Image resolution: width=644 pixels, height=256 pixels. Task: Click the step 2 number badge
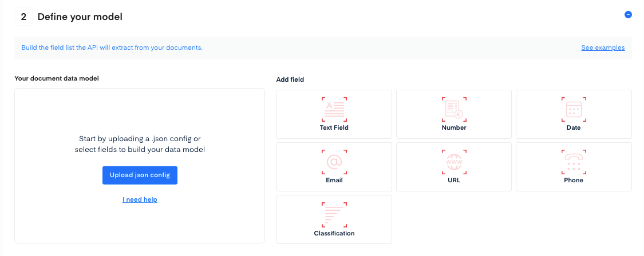click(x=23, y=17)
